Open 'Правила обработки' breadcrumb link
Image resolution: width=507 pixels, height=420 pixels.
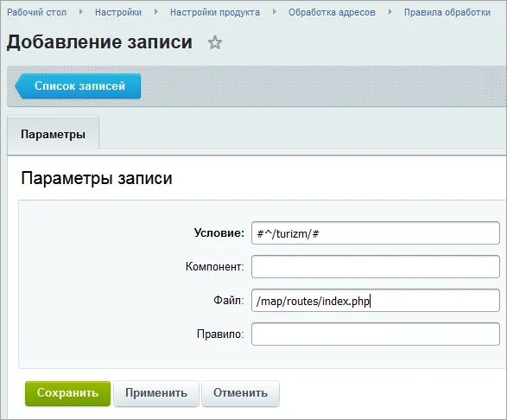[447, 12]
